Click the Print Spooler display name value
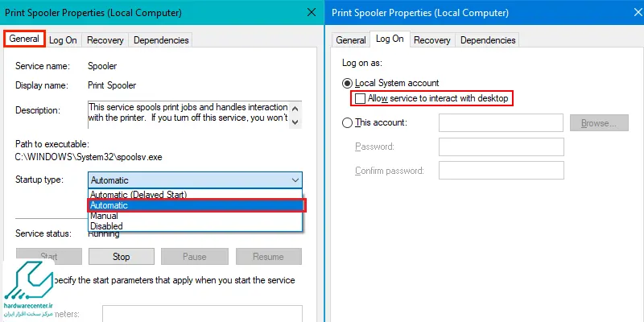Image resolution: width=644 pixels, height=322 pixels. (112, 85)
